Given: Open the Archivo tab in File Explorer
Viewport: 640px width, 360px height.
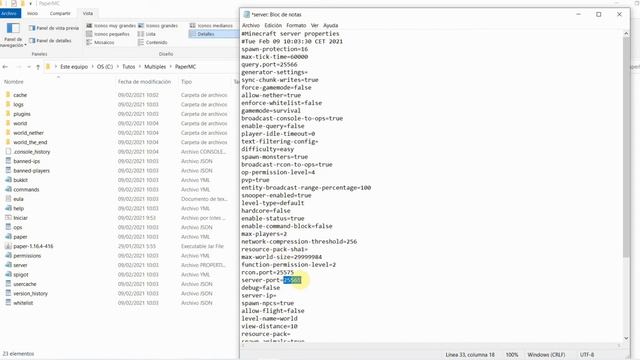Looking at the screenshot, I should 9,13.
